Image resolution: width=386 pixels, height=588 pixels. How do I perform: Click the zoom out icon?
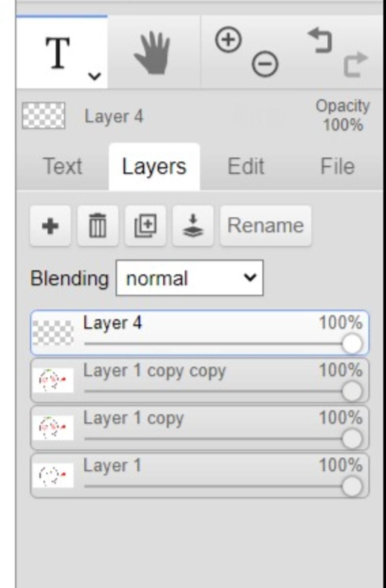click(x=265, y=64)
